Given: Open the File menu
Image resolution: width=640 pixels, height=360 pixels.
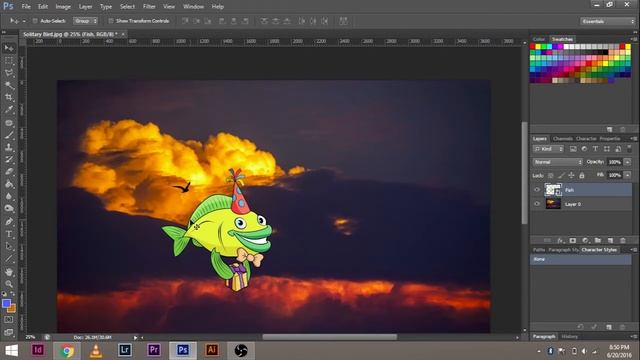Looking at the screenshot, I should (26, 7).
